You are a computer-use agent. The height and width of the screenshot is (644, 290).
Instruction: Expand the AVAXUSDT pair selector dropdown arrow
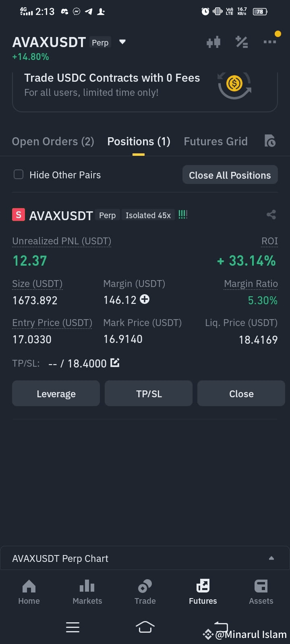(122, 42)
